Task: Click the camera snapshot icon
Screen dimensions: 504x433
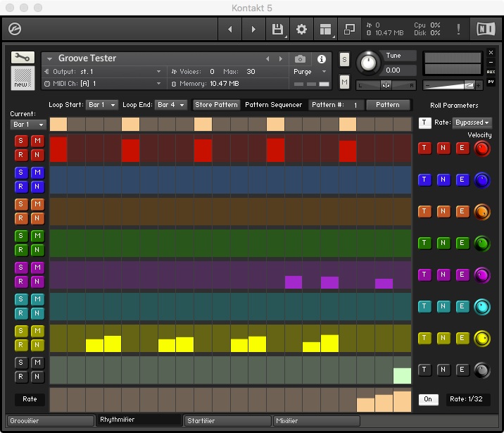Action: [301, 59]
